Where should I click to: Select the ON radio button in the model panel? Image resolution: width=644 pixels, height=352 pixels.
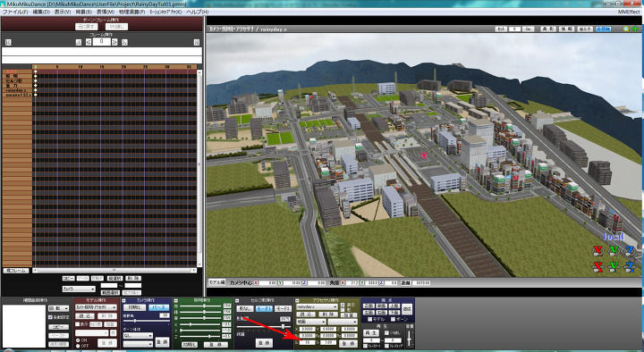(78, 340)
